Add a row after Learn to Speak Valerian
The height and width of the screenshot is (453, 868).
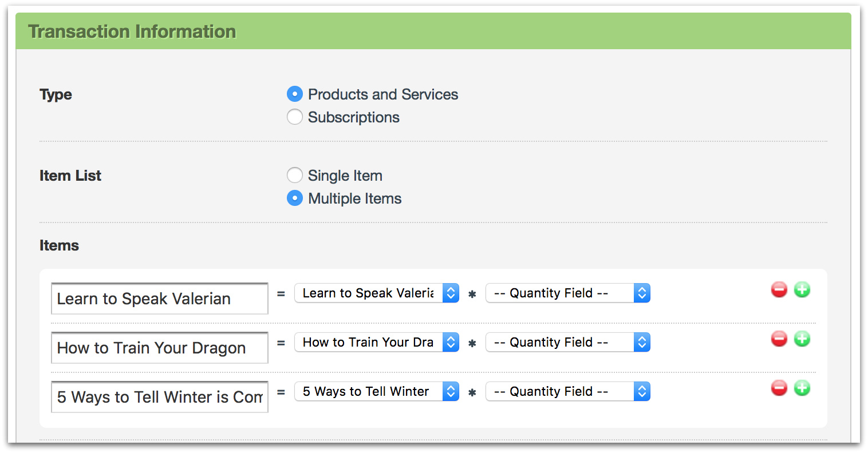pos(802,290)
